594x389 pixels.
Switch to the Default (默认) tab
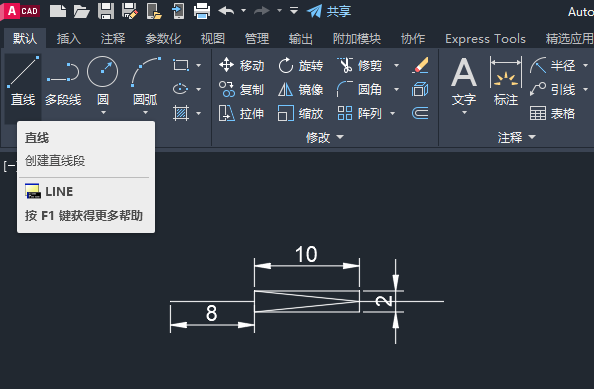25,39
